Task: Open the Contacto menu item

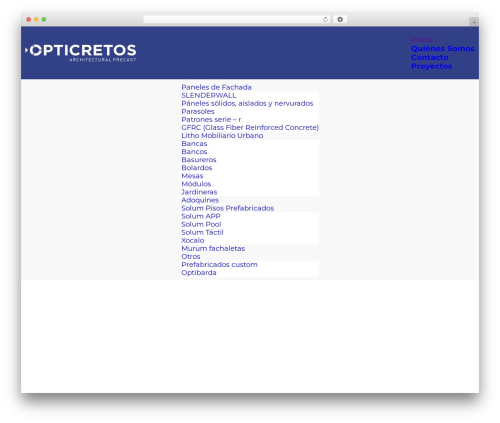Action: pos(429,57)
